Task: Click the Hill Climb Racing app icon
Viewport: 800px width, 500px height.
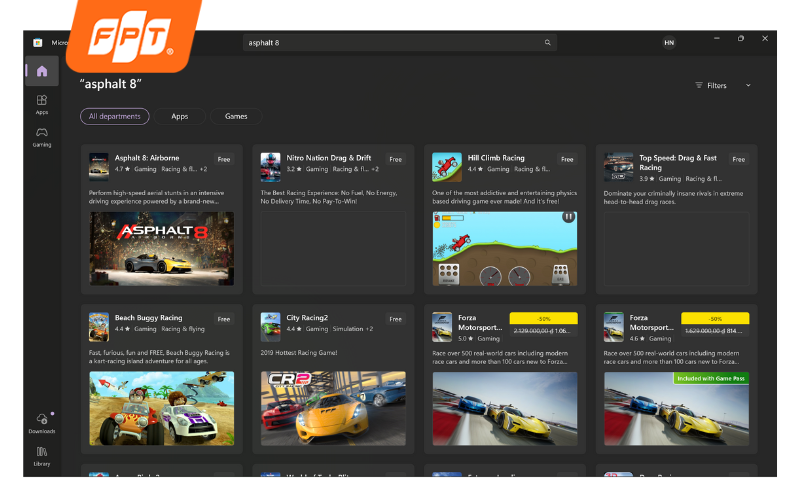Action: pos(443,163)
